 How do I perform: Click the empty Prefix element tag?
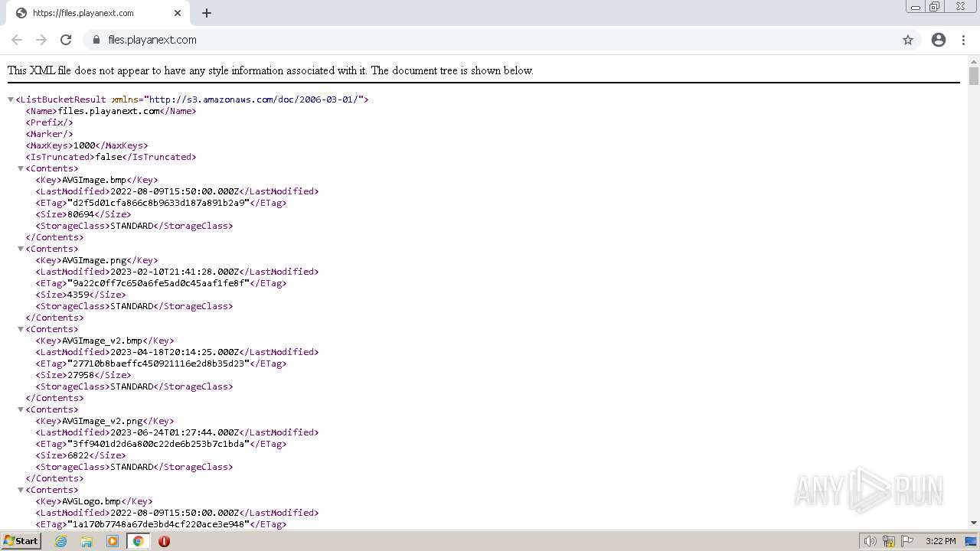[x=50, y=122]
